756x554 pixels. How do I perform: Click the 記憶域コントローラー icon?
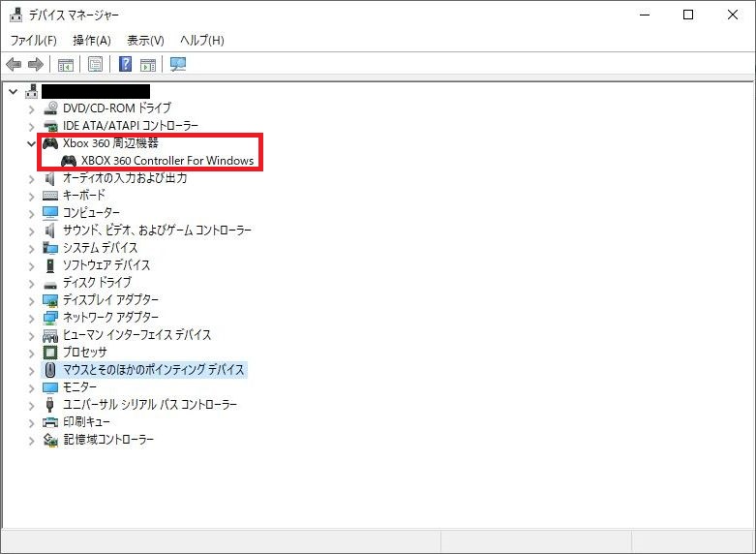(50, 440)
